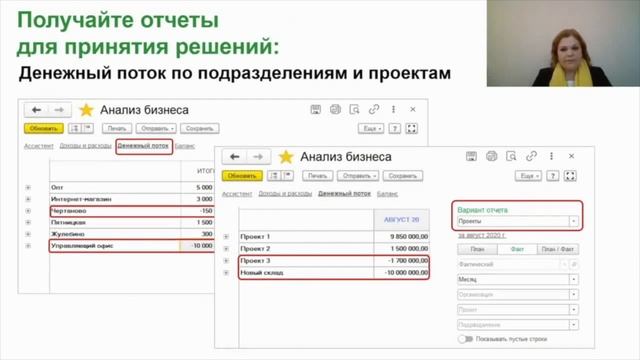This screenshot has width=640, height=360.
Task: Open Вариант отчета dropdown showing Проекты
Action: (573, 221)
